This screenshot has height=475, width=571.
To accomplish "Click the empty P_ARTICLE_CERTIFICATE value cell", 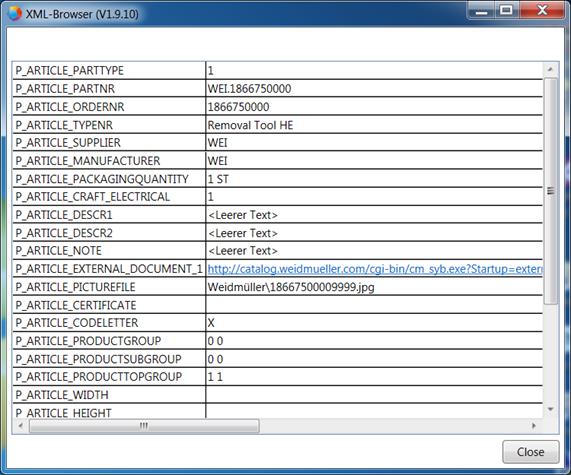I will [x=374, y=305].
